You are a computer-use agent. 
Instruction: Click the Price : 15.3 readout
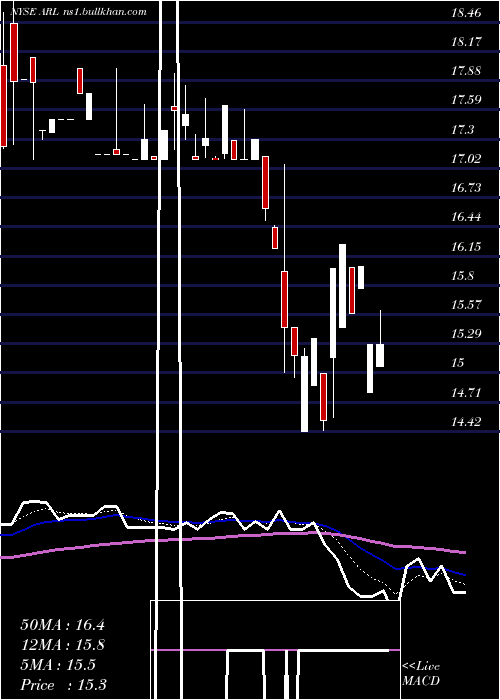pyautogui.click(x=63, y=684)
